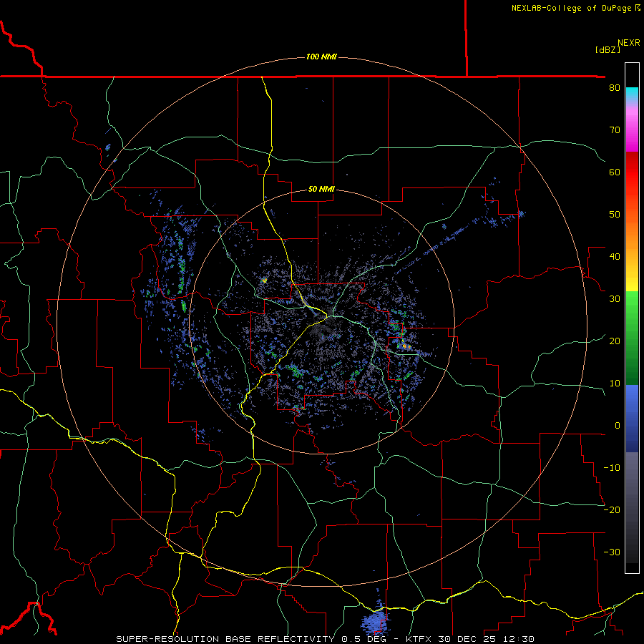This screenshot has height=644, width=644.
Task: Click the 60 value on the dBZ scale
Action: click(615, 172)
